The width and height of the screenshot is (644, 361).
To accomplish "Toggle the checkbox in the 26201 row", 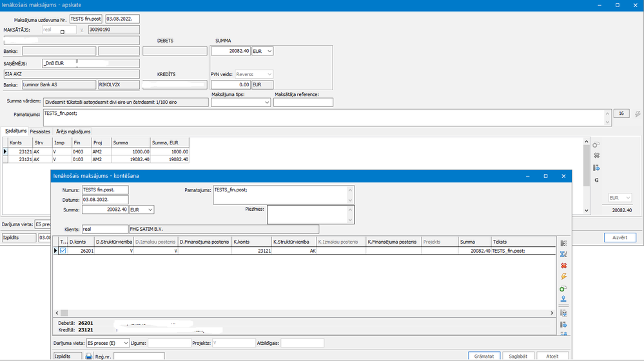I will (x=63, y=251).
